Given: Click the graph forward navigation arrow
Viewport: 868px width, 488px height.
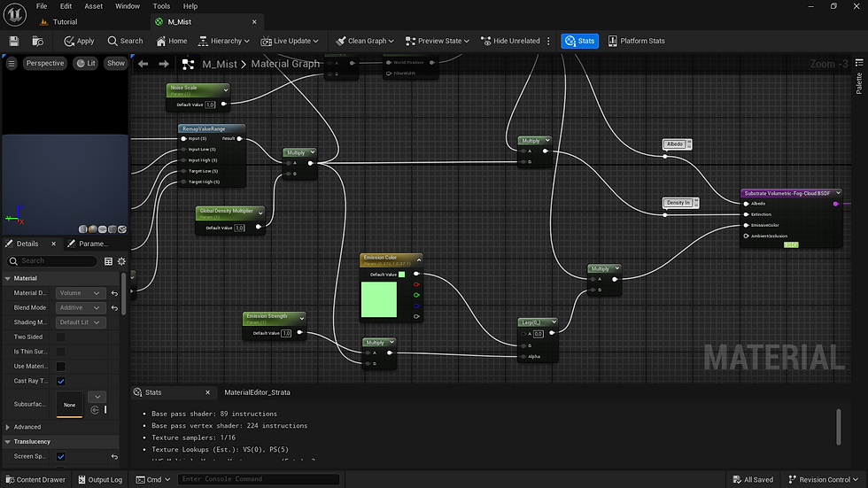Looking at the screenshot, I should 164,64.
